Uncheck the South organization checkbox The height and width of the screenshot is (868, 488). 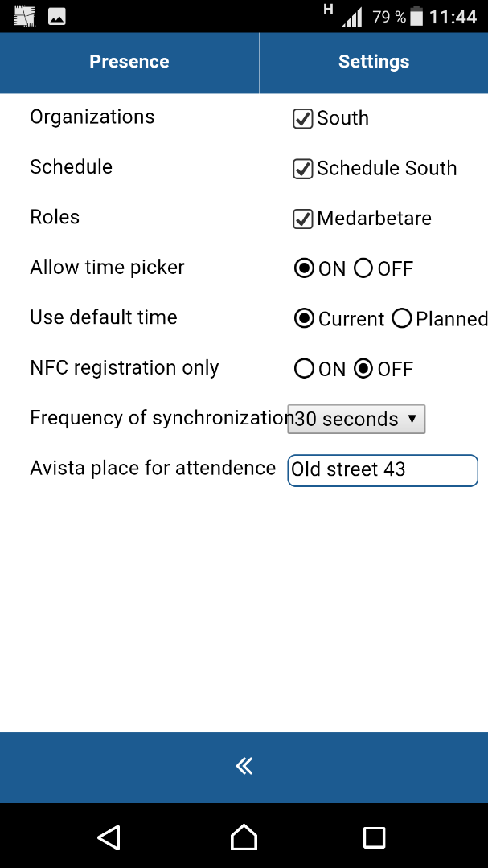click(x=302, y=118)
